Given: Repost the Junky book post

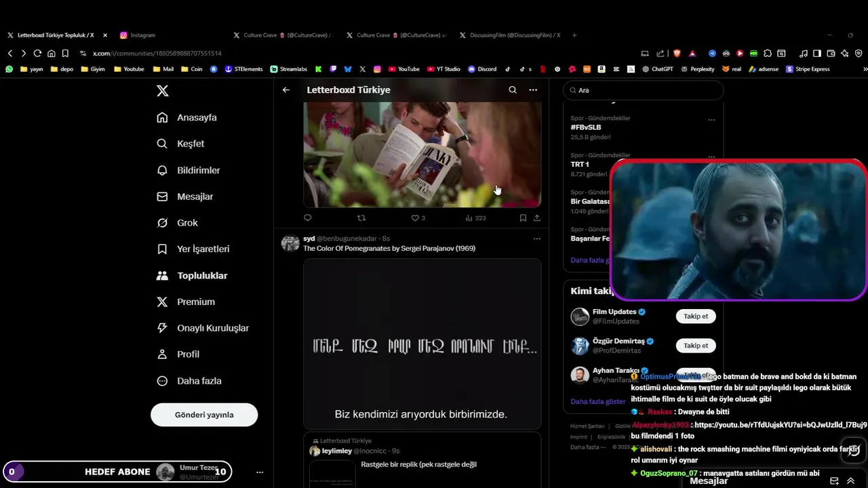Looking at the screenshot, I should tap(361, 218).
